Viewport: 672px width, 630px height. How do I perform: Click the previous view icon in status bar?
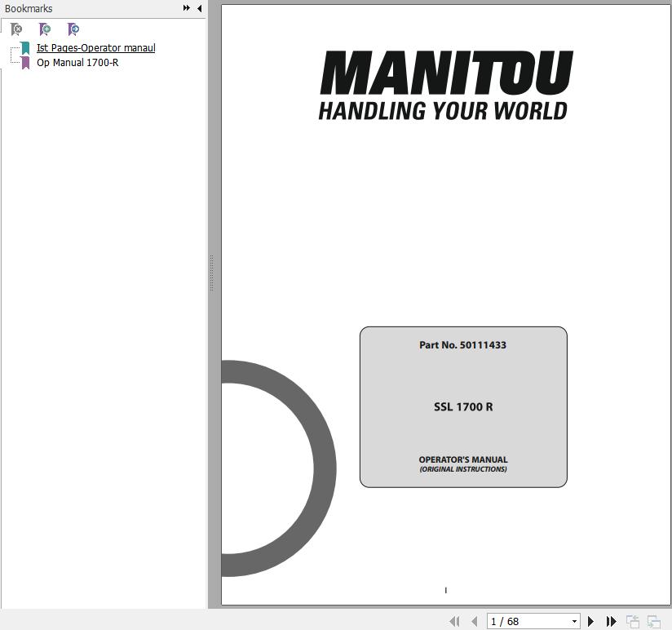coord(633,621)
